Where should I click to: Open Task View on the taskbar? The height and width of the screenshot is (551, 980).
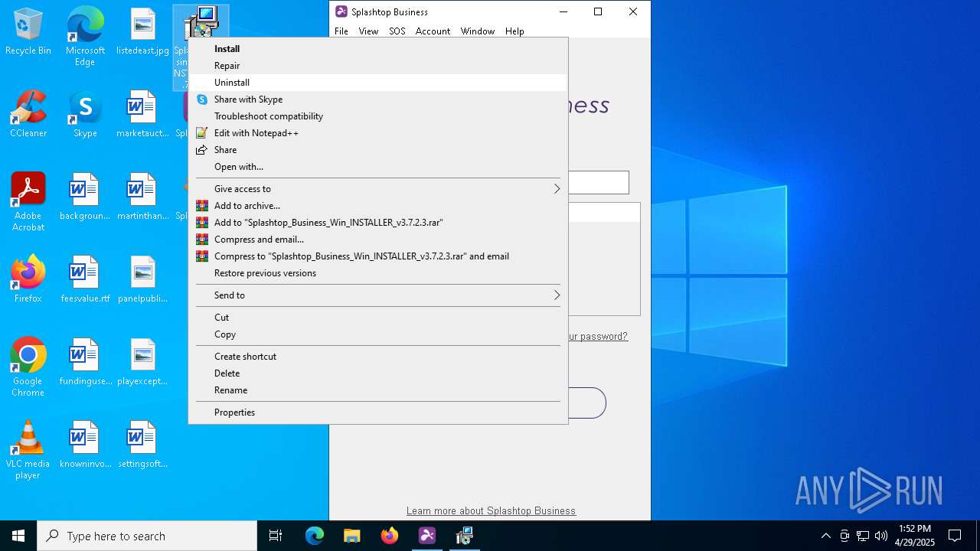[x=276, y=536]
